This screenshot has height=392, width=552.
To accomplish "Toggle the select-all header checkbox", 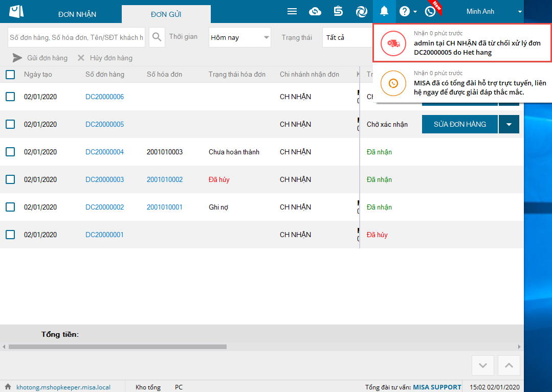I will [10, 75].
